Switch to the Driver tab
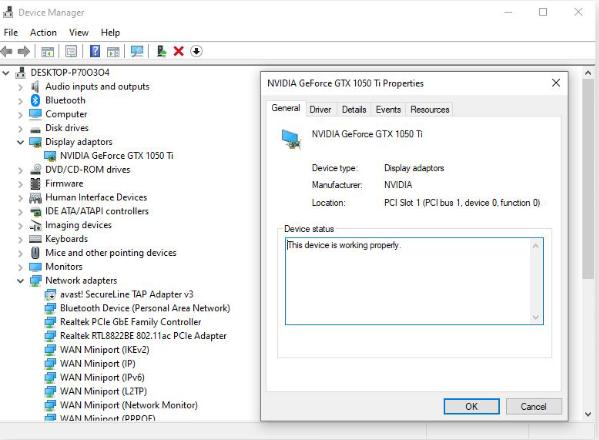The image size is (599, 440). click(x=320, y=110)
